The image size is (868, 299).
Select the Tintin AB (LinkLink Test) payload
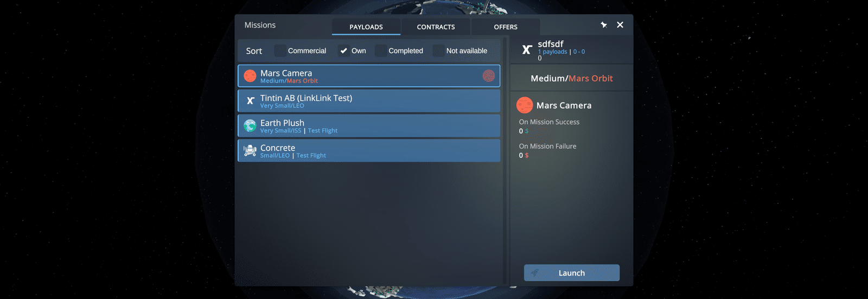[x=369, y=101]
